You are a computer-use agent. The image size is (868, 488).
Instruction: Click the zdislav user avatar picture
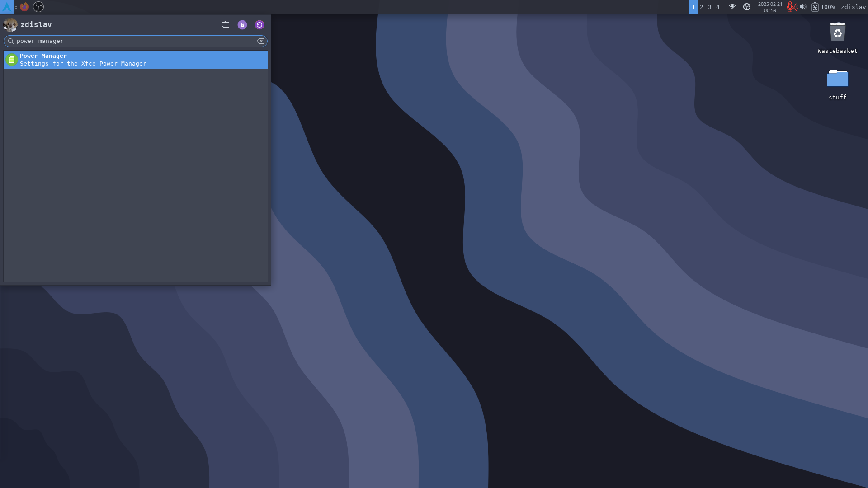tap(10, 25)
